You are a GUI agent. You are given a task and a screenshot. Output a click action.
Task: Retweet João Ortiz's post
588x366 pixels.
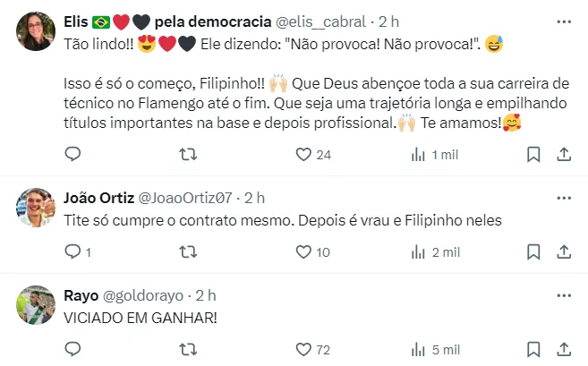pyautogui.click(x=189, y=253)
